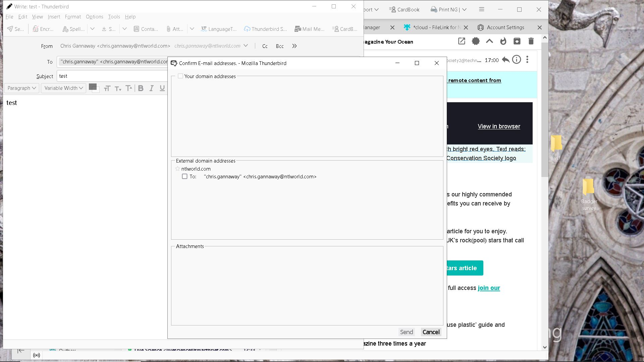Switch to Account Settings tab
The width and height of the screenshot is (644, 362).
[505, 27]
